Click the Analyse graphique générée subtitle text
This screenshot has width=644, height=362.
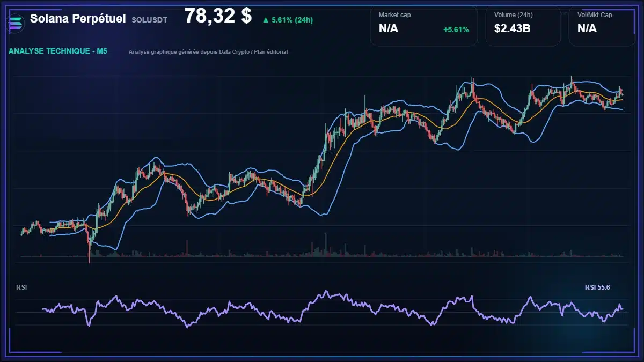[x=208, y=52]
